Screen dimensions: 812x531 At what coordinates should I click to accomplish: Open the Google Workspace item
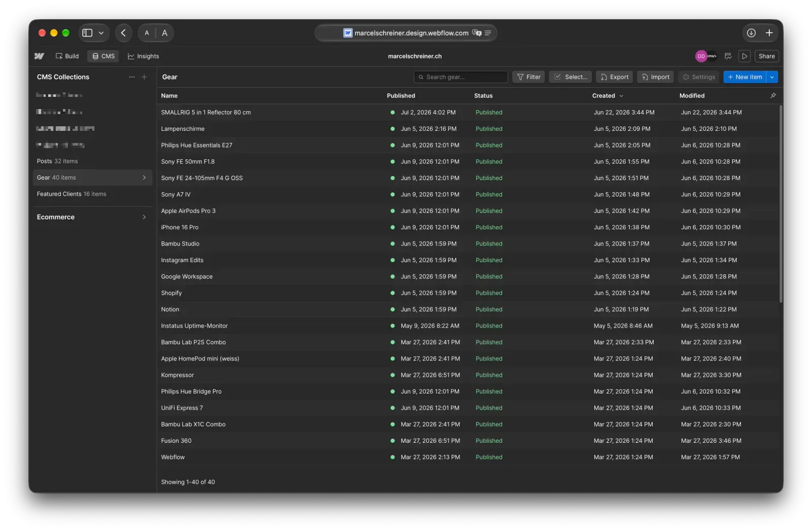pyautogui.click(x=187, y=276)
